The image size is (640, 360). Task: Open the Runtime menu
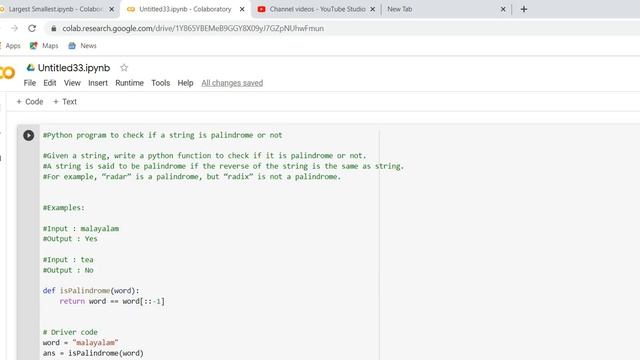pos(129,83)
